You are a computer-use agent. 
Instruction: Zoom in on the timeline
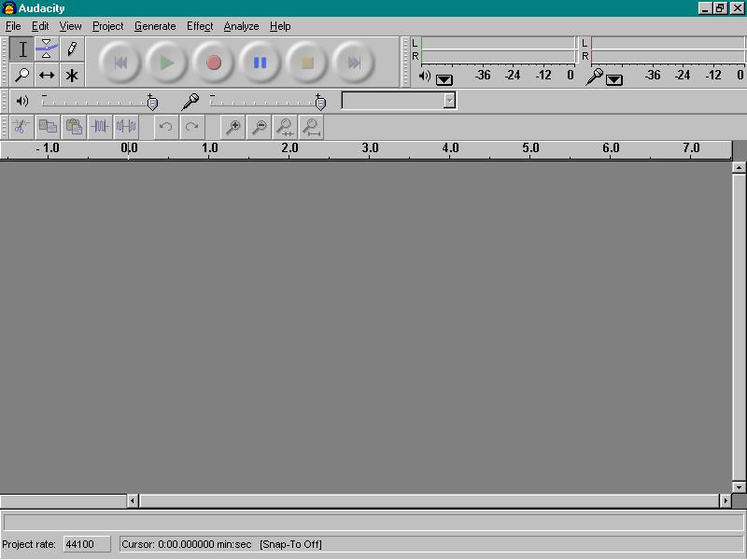(x=233, y=127)
